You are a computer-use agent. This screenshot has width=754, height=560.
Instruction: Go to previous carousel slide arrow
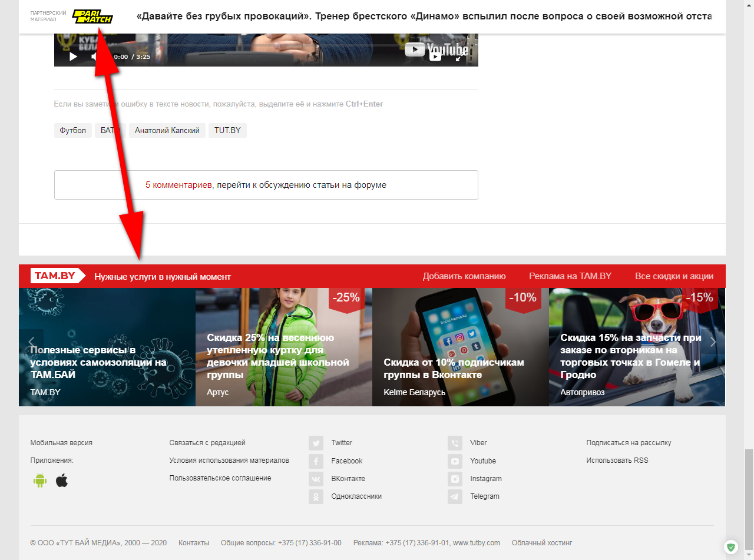(x=31, y=342)
